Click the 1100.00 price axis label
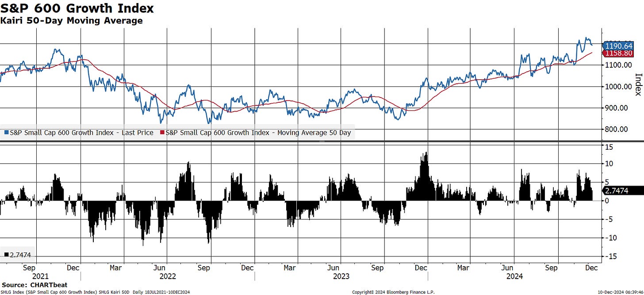The width and height of the screenshot is (644, 295). click(x=619, y=65)
